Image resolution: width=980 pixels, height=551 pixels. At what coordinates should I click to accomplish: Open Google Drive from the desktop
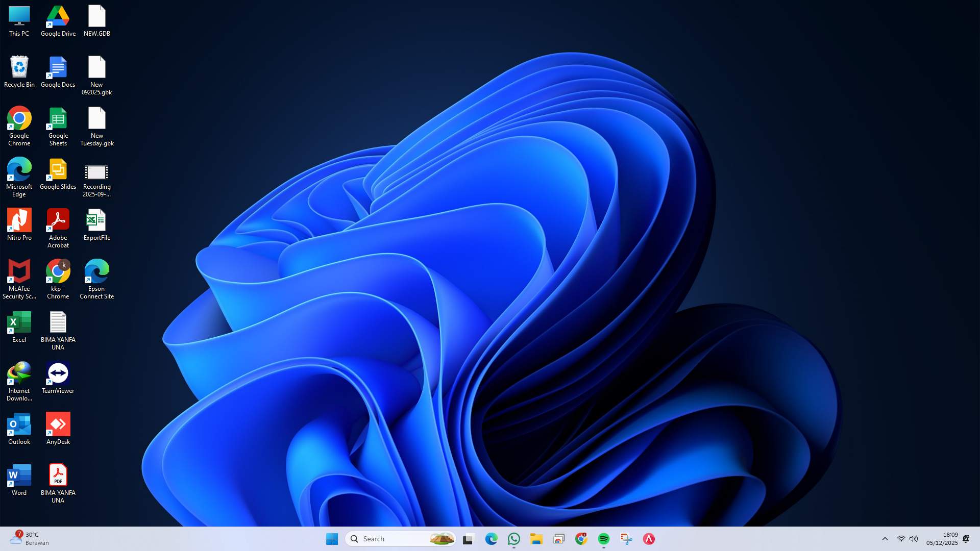58,15
